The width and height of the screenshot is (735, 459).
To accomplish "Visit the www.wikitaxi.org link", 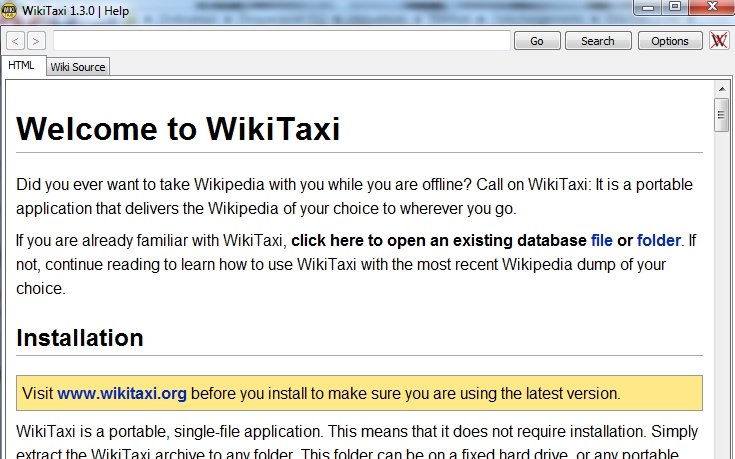I will (x=122, y=393).
